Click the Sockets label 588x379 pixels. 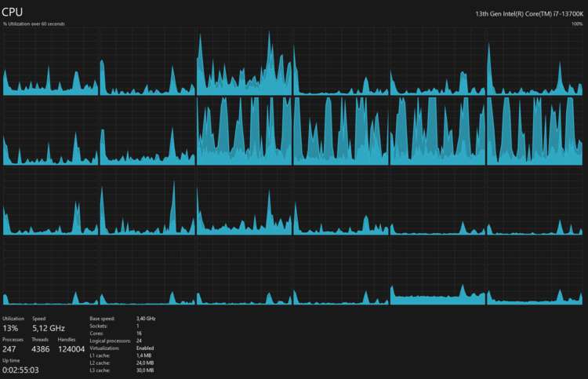(x=98, y=326)
